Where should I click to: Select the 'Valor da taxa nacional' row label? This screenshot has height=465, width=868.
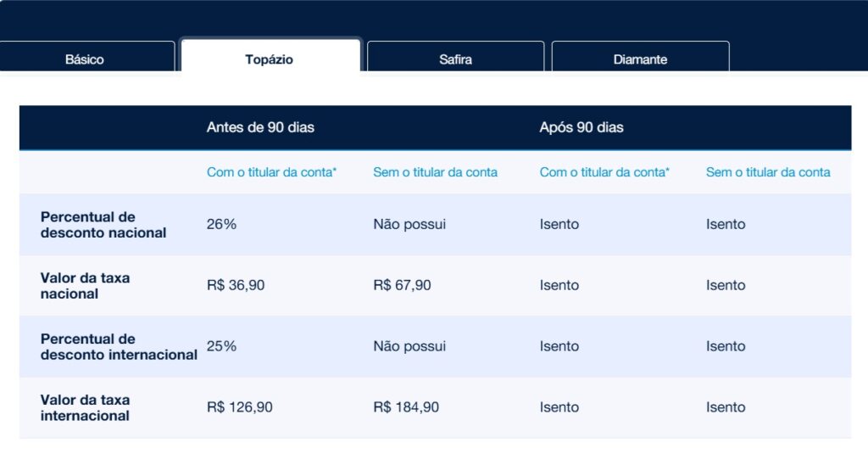pos(85,286)
